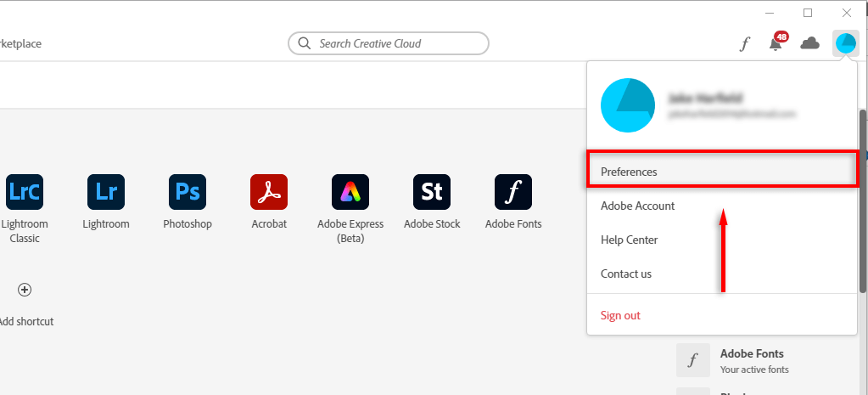
Task: Launch Acrobat from its red icon
Action: coord(268,192)
